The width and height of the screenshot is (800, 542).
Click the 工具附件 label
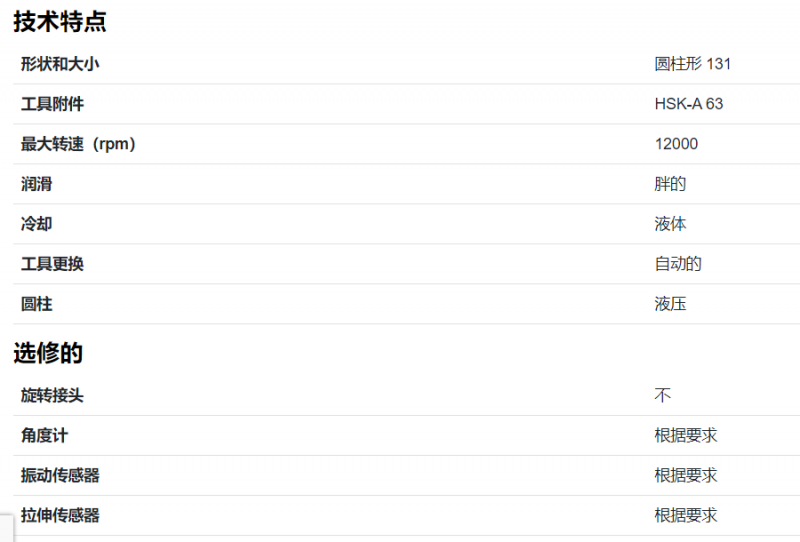(x=52, y=104)
